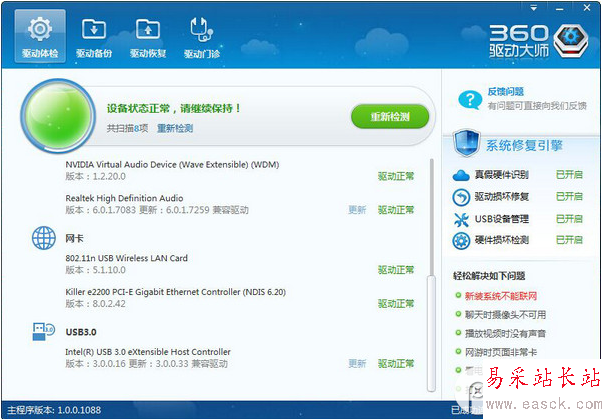Open the title bar dropdown menu arrow
The height and width of the screenshot is (419, 603).
[534, 8]
